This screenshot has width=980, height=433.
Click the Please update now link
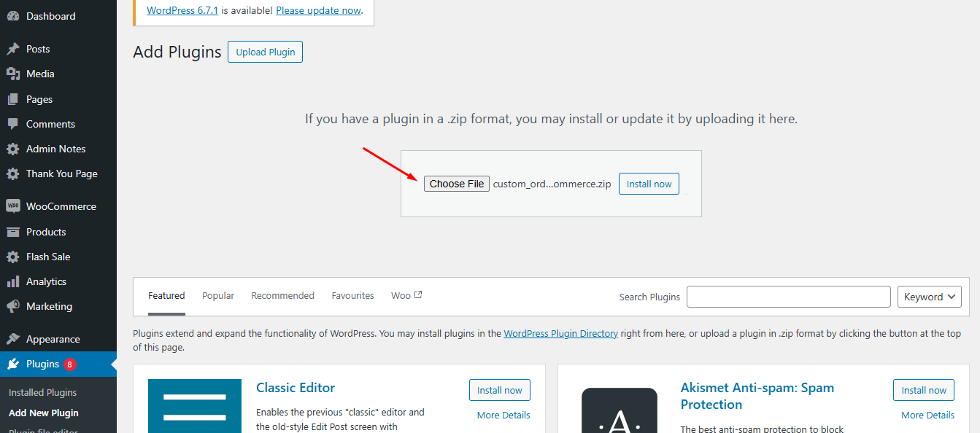318,10
